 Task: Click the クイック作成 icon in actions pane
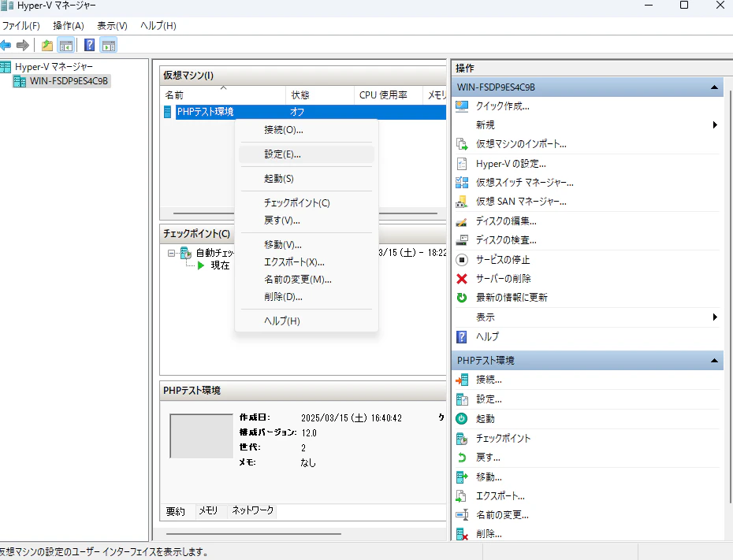(462, 106)
